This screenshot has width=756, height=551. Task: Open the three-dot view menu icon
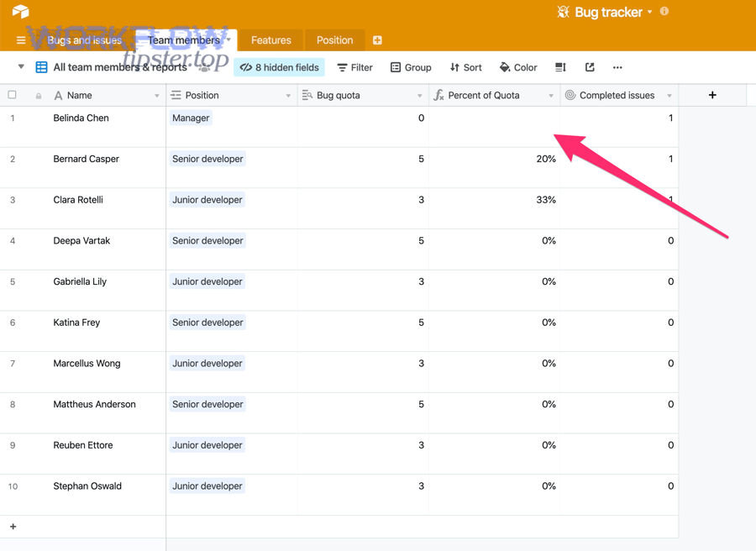(x=617, y=66)
